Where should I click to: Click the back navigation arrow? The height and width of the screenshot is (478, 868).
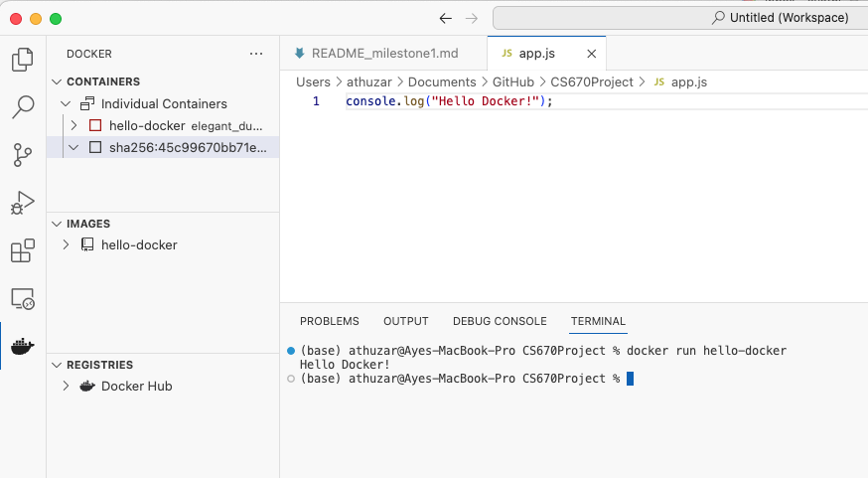445,18
